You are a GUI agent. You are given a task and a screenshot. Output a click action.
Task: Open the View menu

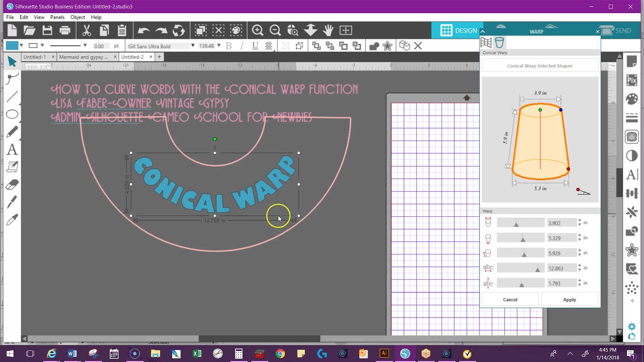[39, 17]
